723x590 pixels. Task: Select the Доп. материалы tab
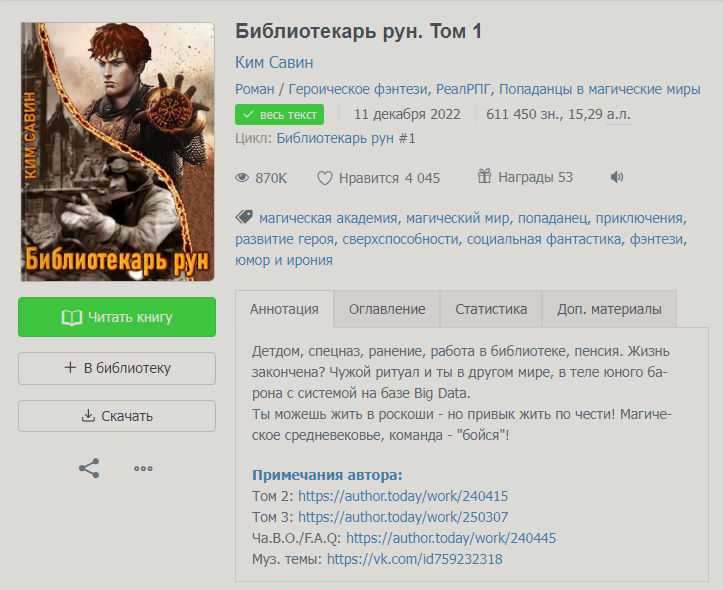click(x=609, y=309)
